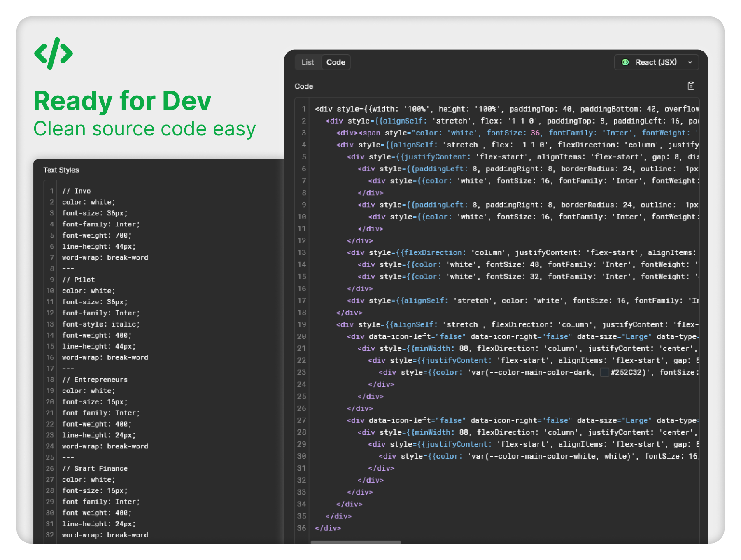Click the "Clean source code easy" subtitle
Image resolution: width=741 pixels, height=560 pixels.
pos(144,129)
